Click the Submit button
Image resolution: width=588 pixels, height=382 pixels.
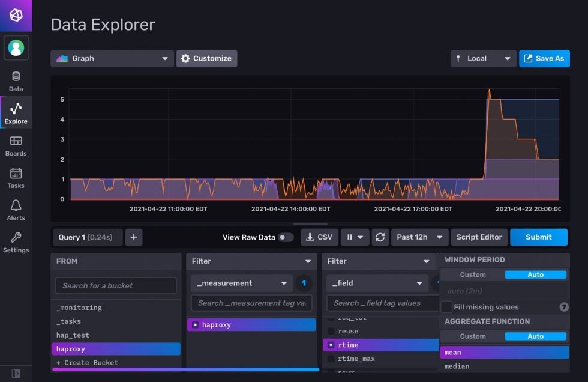tap(539, 237)
